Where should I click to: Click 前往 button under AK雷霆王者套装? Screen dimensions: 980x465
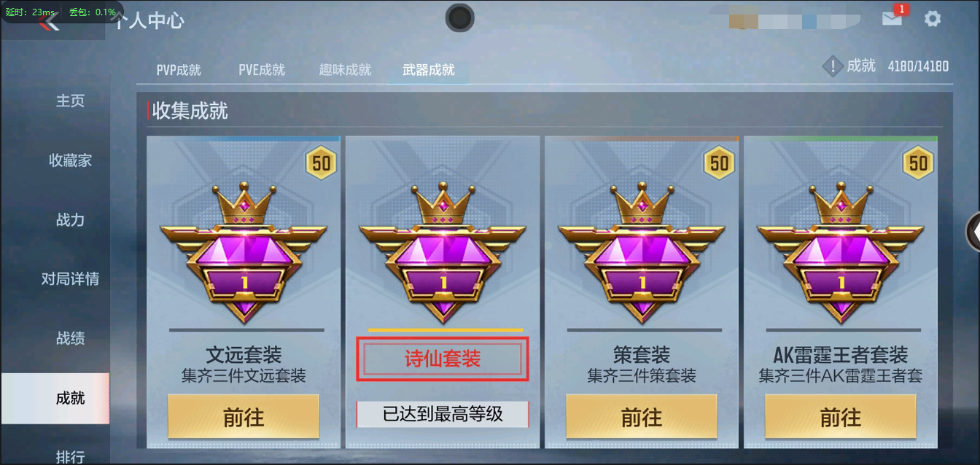[841, 417]
